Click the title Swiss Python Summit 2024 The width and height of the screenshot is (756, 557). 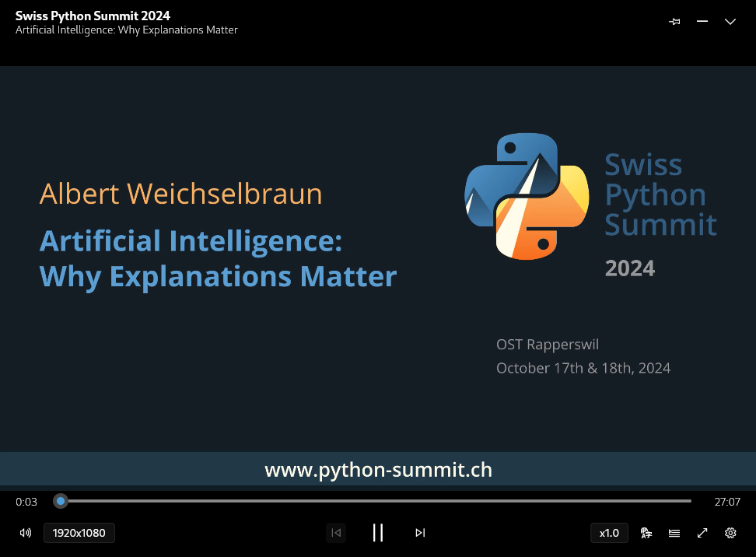tap(93, 16)
